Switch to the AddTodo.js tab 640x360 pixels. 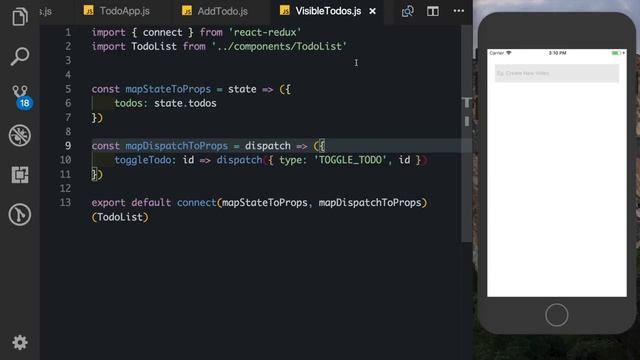(x=215, y=11)
